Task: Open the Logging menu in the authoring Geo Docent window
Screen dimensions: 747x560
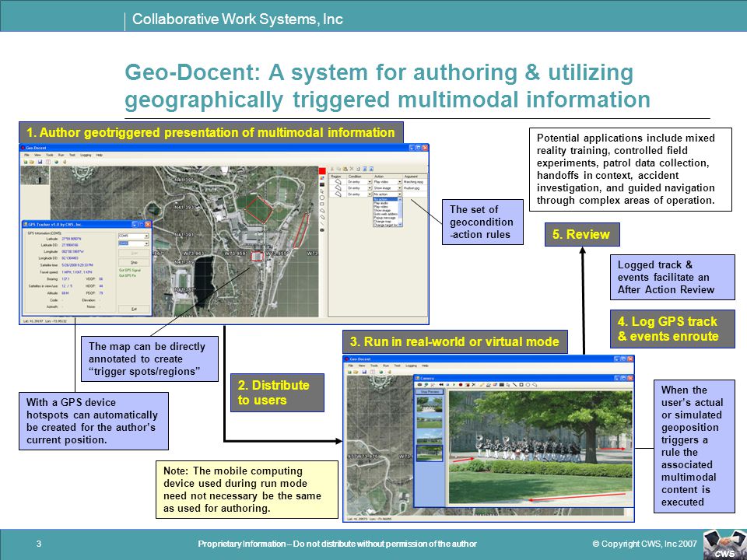Action: click(86, 155)
